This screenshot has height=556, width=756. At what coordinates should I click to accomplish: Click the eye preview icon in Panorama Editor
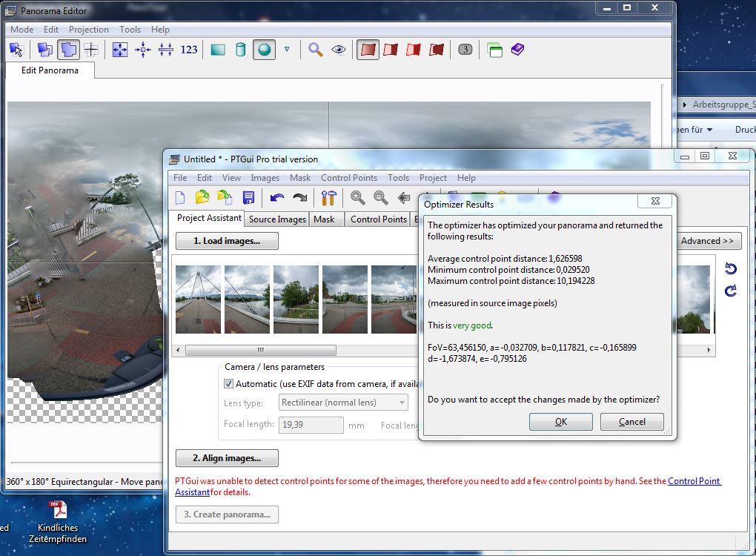(339, 50)
